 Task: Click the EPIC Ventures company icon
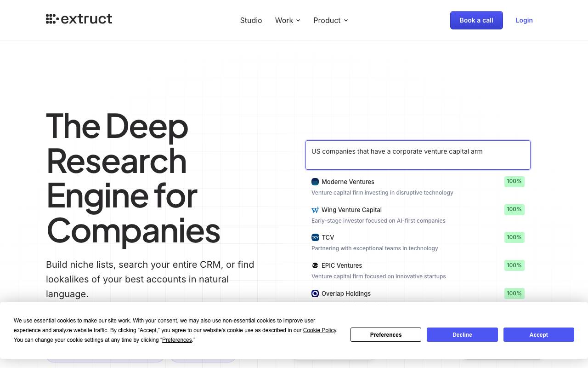click(315, 265)
